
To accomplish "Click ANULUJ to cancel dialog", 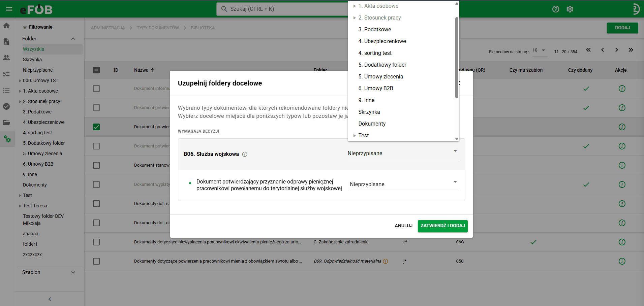I will [403, 226].
